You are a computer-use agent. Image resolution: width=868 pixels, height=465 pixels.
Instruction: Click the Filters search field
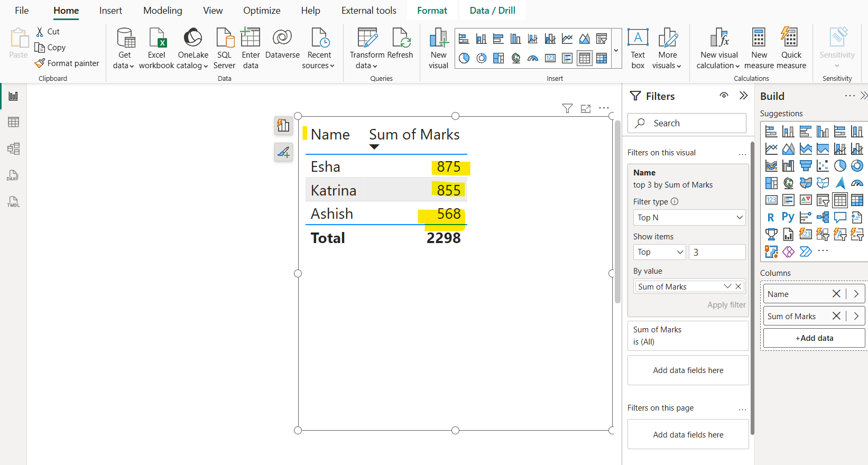pyautogui.click(x=687, y=123)
